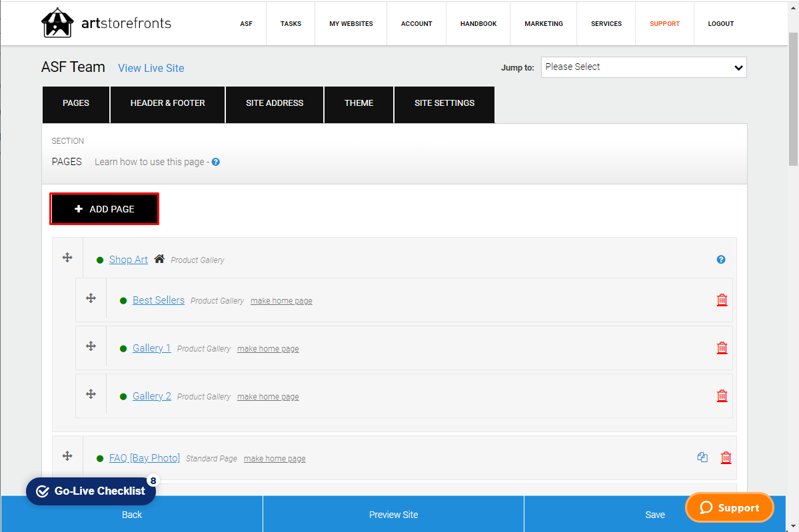Click the checkmark icon on Go-Live Checklist
This screenshot has height=532, width=799.
tap(43, 491)
